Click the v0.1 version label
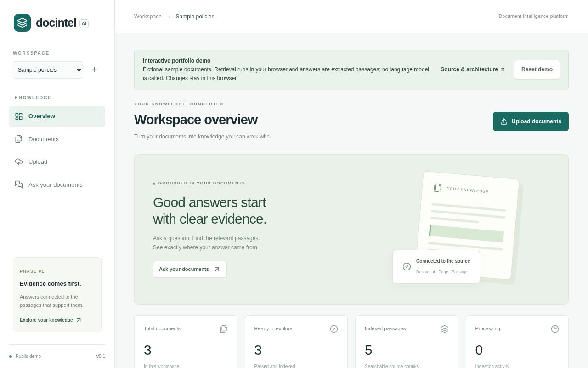The width and height of the screenshot is (588, 368). [101, 356]
